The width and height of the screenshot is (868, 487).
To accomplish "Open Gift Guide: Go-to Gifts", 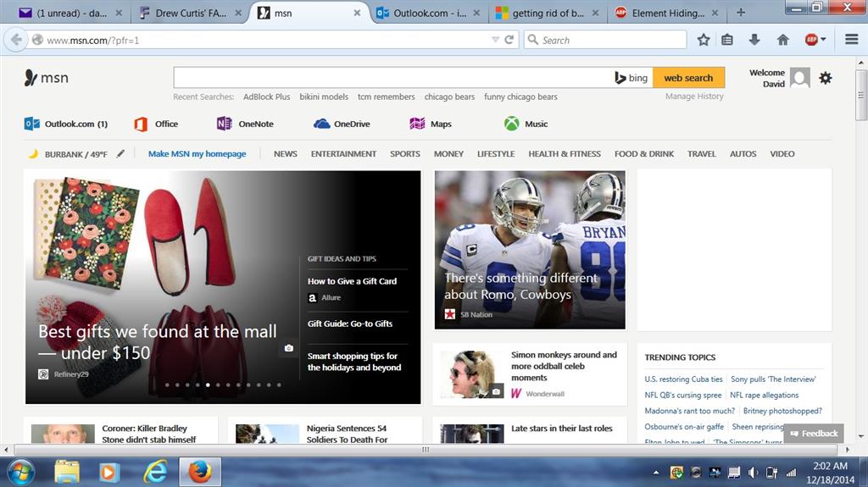I will [x=350, y=324].
